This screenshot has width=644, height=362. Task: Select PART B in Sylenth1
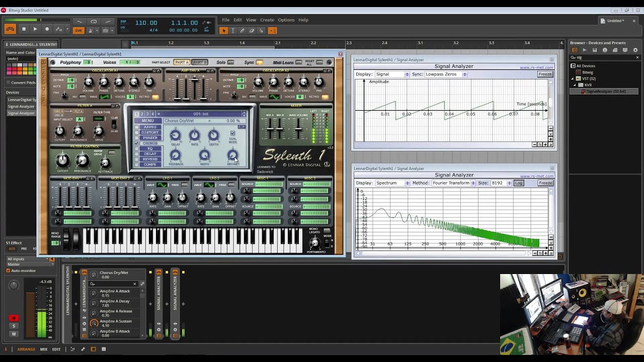tap(200, 62)
